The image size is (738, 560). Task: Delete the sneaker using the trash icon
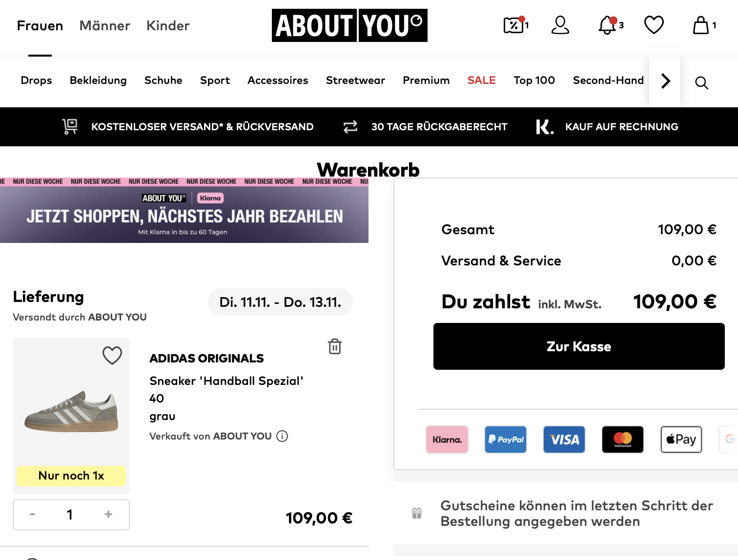click(334, 346)
